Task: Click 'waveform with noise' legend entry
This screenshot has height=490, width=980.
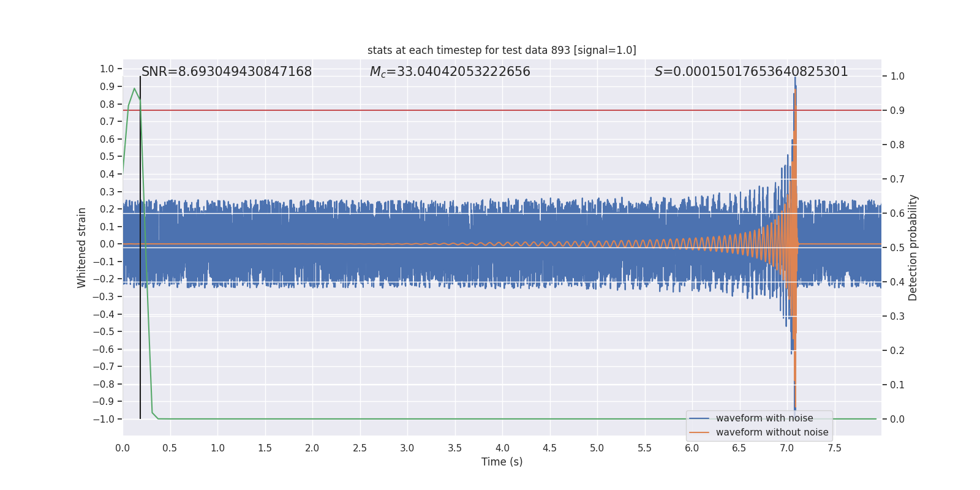Action: tap(764, 418)
